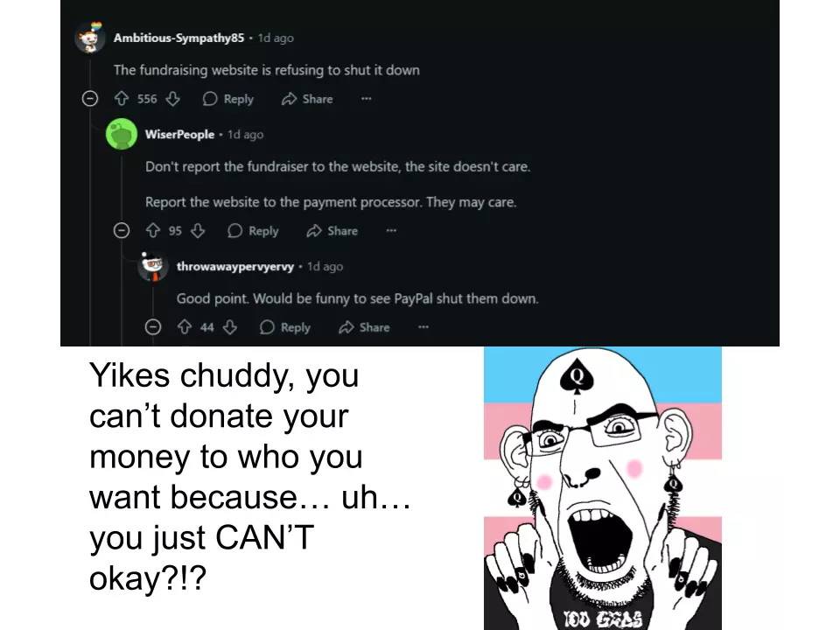Open the wojak meme image
840x630 pixels.
point(603,488)
